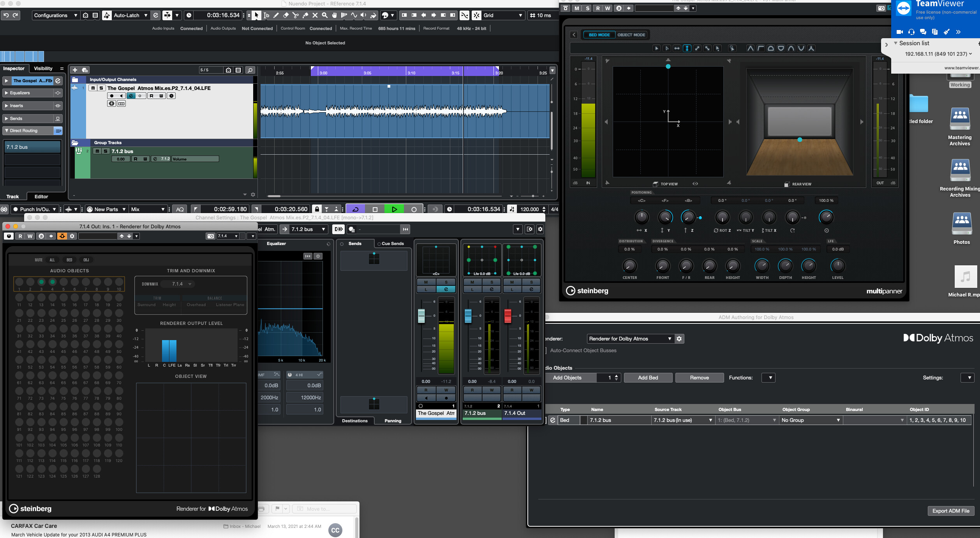Click the ALL filter in Renderer

coord(52,260)
